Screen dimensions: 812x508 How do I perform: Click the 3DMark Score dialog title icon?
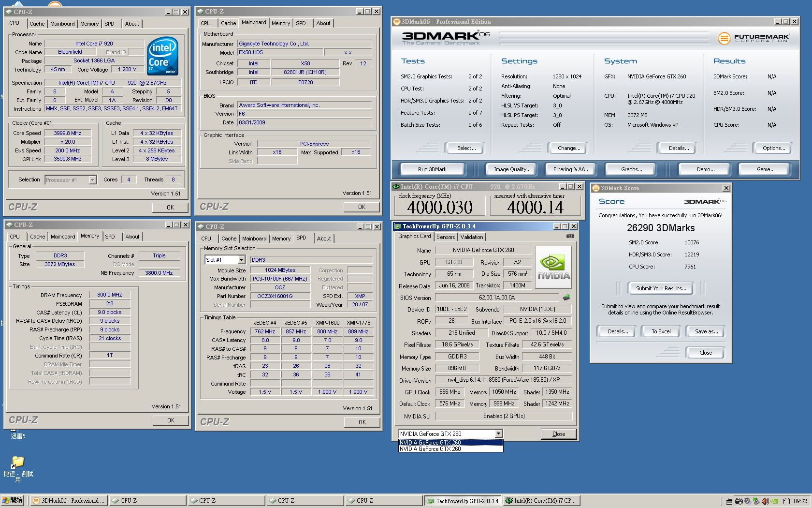tap(596, 188)
